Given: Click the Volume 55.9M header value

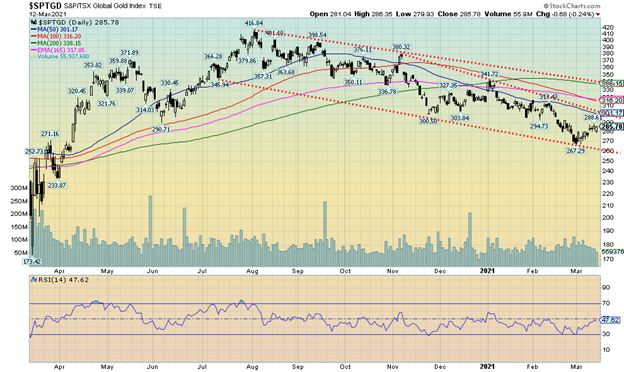Looking at the screenshot, I should (x=508, y=14).
